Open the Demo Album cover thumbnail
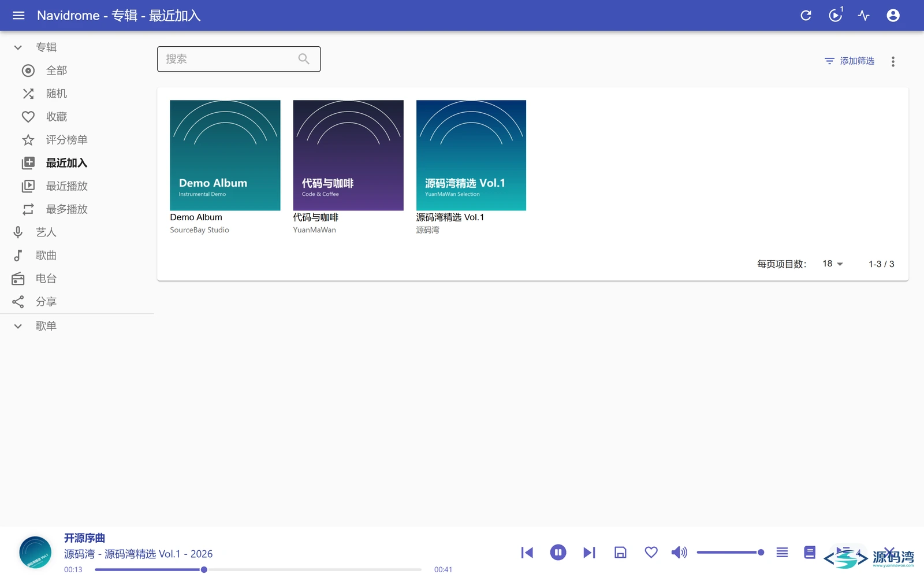The height and width of the screenshot is (578, 924). 225,155
